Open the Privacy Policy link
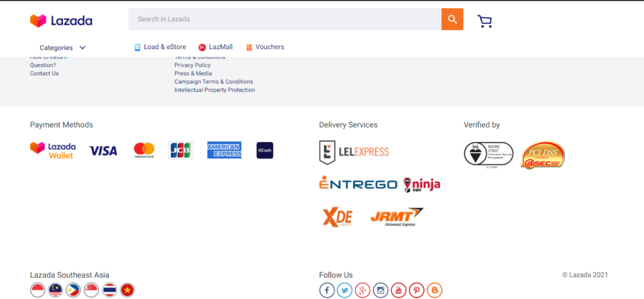This screenshot has height=299, width=644. click(192, 65)
